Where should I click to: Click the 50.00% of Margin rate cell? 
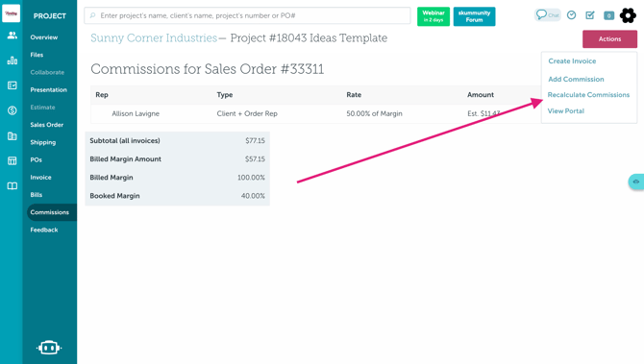[x=374, y=113]
